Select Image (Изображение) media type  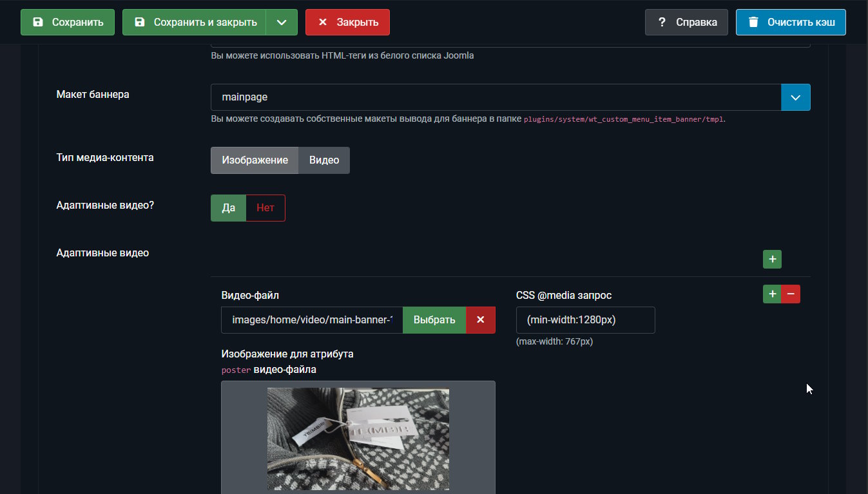coord(255,160)
